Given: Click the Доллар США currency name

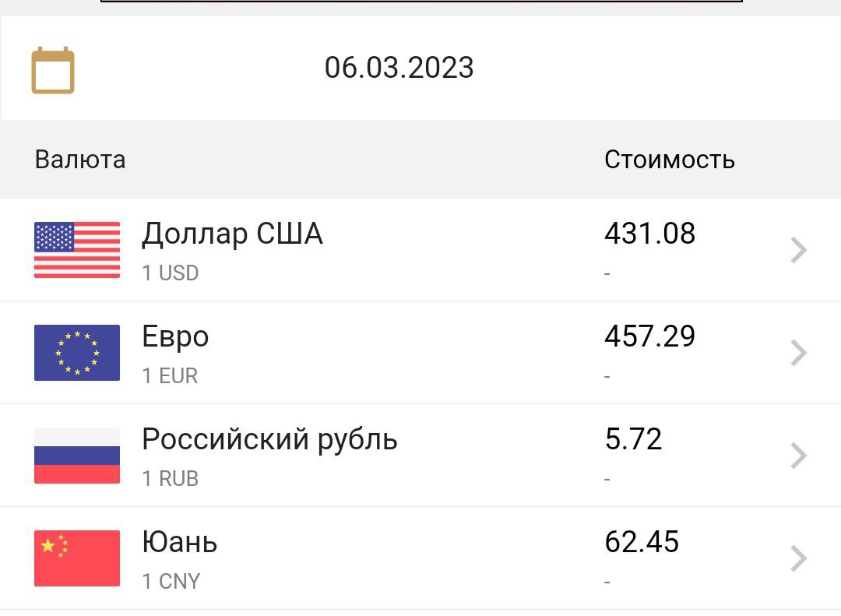Looking at the screenshot, I should tap(232, 234).
